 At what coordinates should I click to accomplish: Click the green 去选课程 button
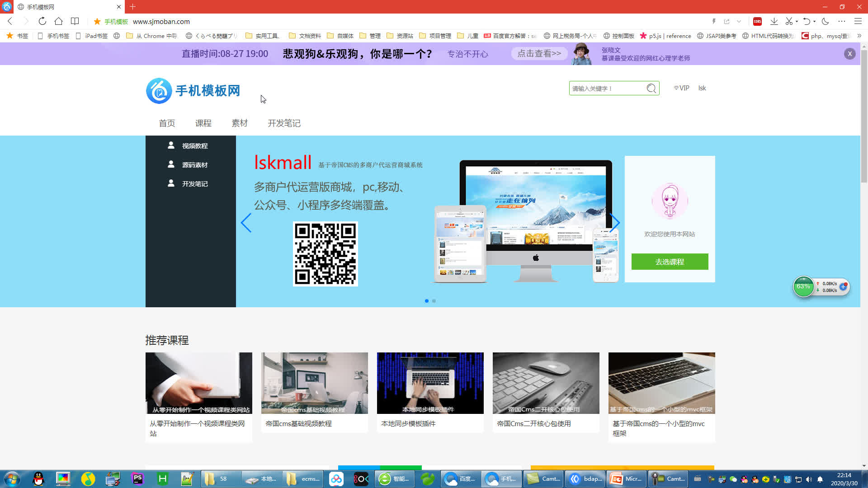click(670, 262)
